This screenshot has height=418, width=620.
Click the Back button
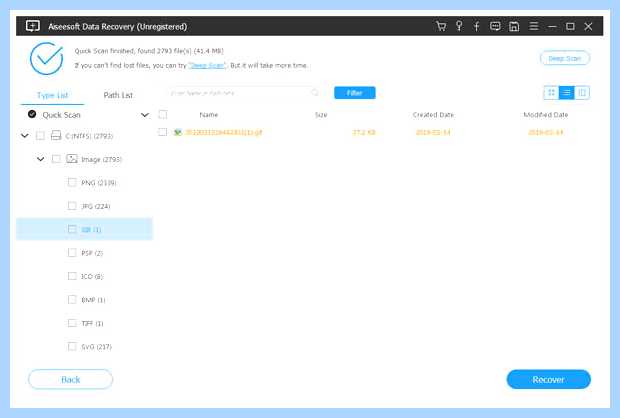(70, 380)
